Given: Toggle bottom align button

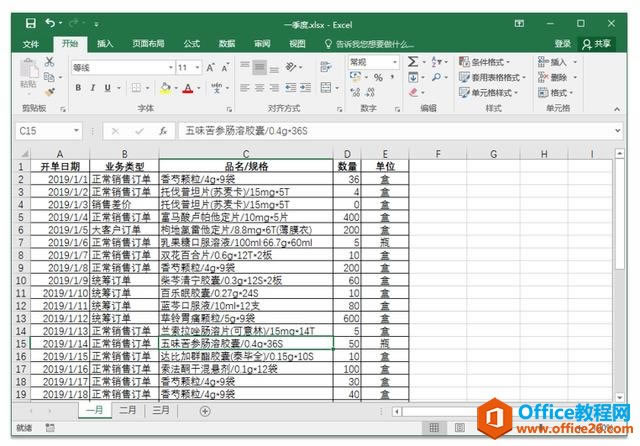Looking at the screenshot, I should pyautogui.click(x=274, y=69).
